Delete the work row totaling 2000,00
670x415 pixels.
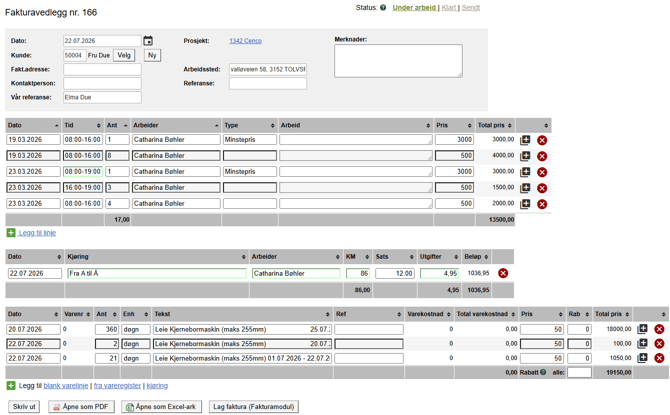click(x=542, y=204)
